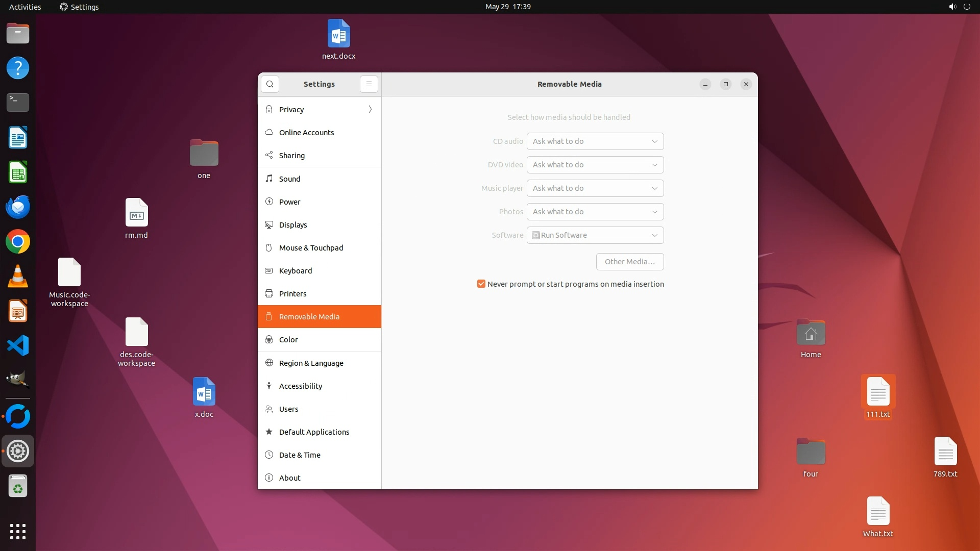Click the Default Applications star icon
The width and height of the screenshot is (980, 551).
[x=269, y=432]
